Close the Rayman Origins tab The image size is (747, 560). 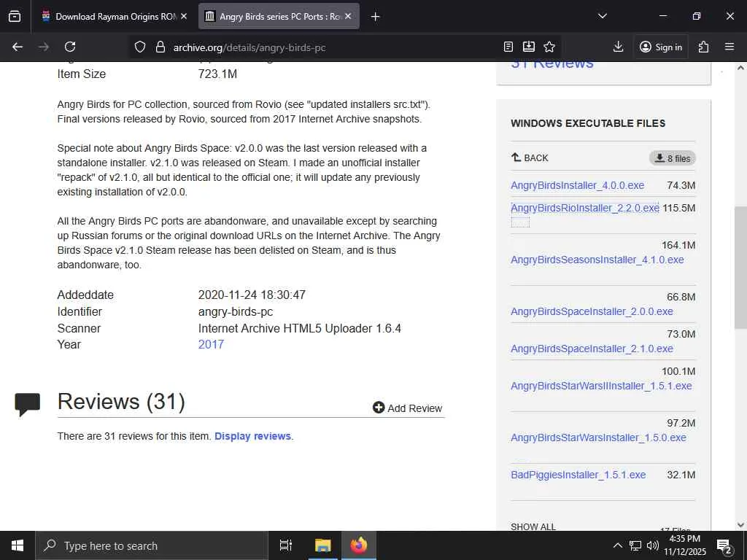point(184,16)
